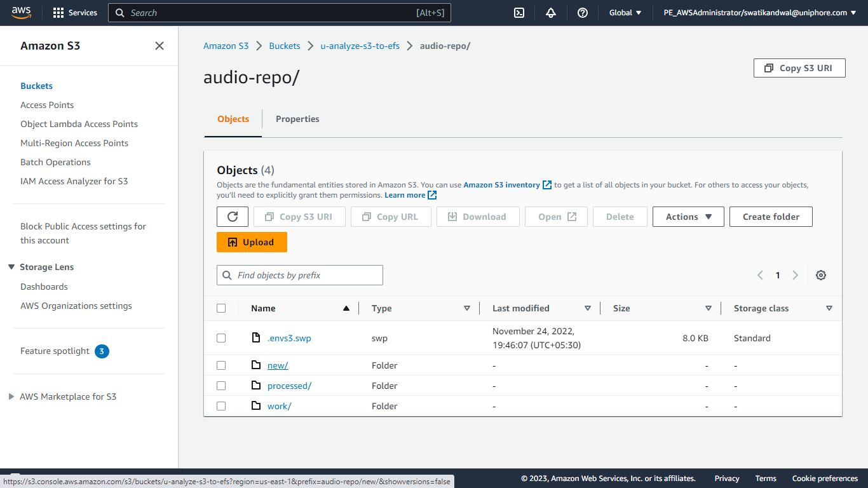Focus the top Search bar
The image size is (868, 488).
(x=280, y=13)
